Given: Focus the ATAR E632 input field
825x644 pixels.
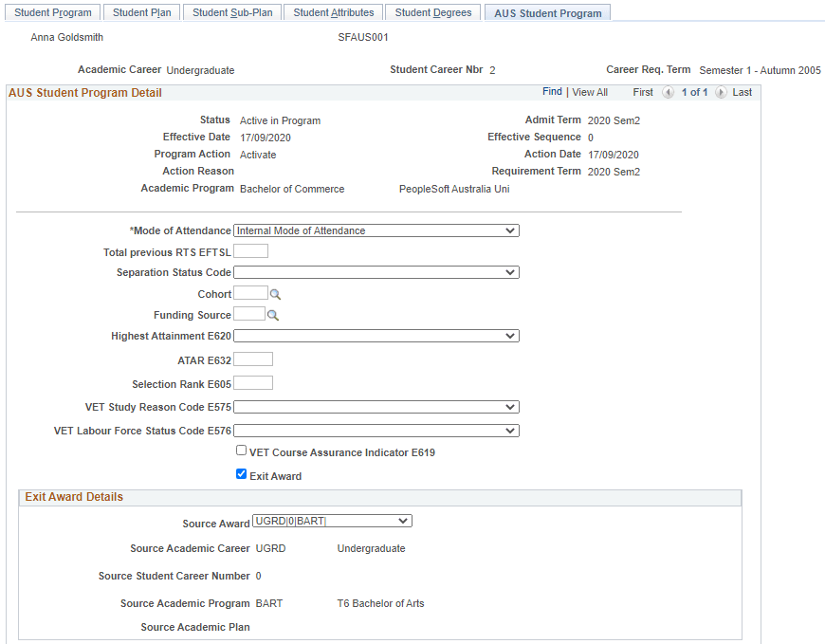Looking at the screenshot, I should click(253, 359).
